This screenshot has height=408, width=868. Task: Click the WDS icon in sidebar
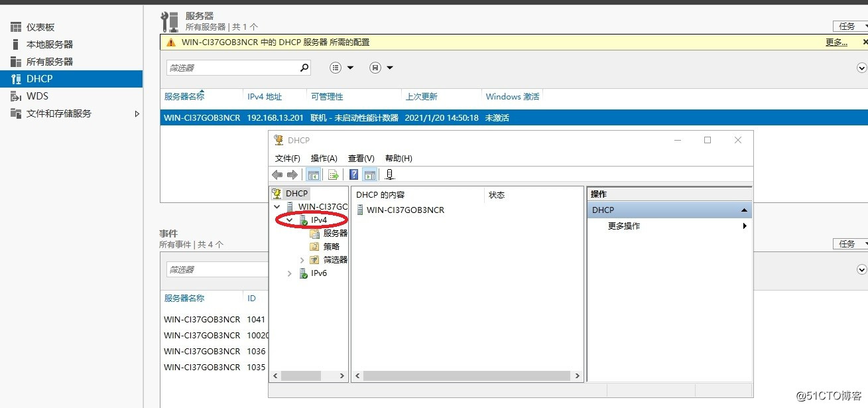coord(16,96)
